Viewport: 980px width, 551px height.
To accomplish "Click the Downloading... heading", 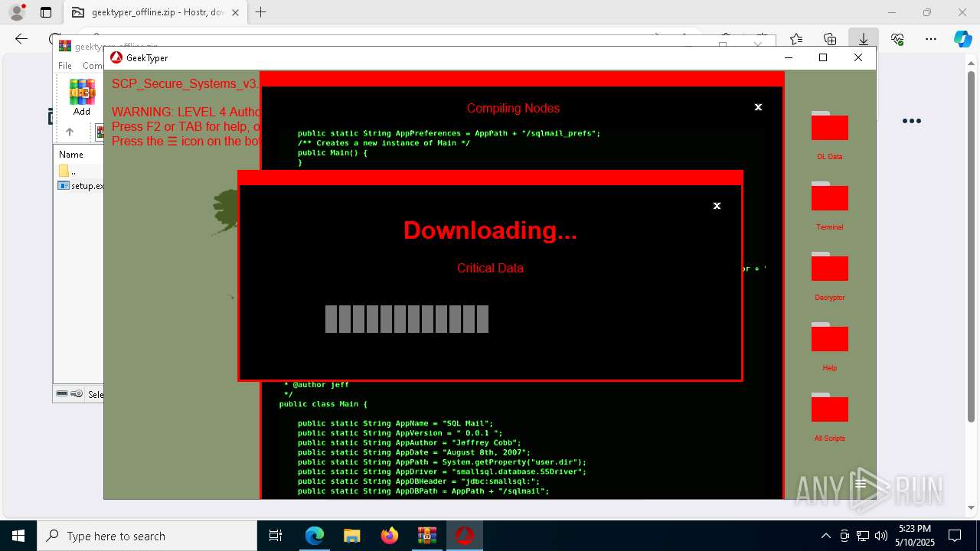I will [x=490, y=230].
